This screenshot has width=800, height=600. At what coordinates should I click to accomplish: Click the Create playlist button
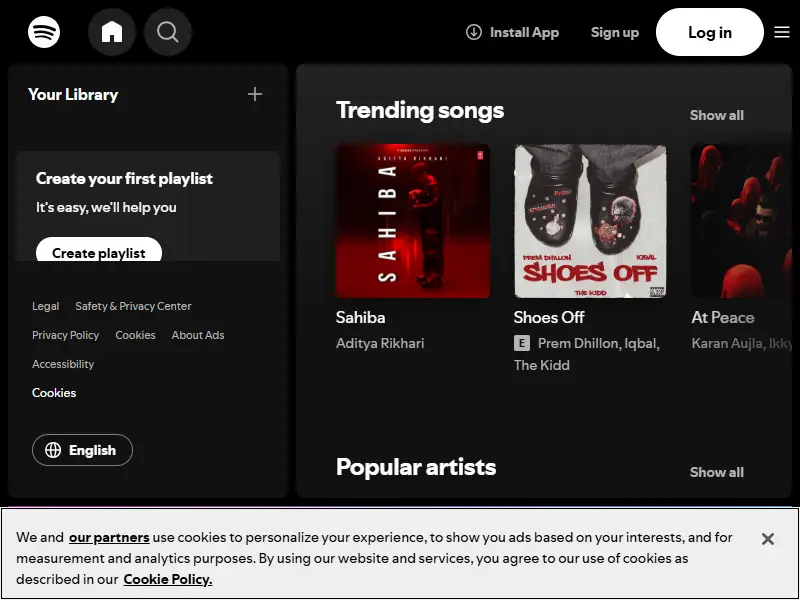tap(99, 250)
